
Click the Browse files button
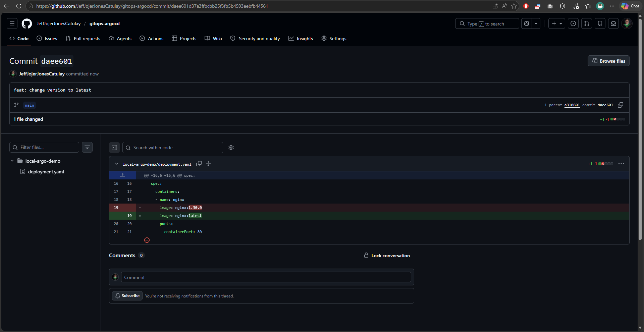pyautogui.click(x=608, y=61)
